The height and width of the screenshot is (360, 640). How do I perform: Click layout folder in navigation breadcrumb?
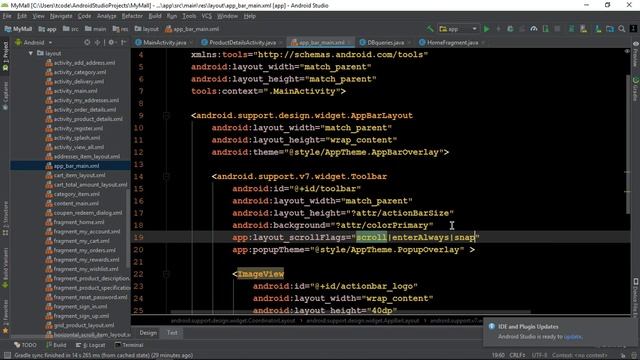click(x=147, y=29)
